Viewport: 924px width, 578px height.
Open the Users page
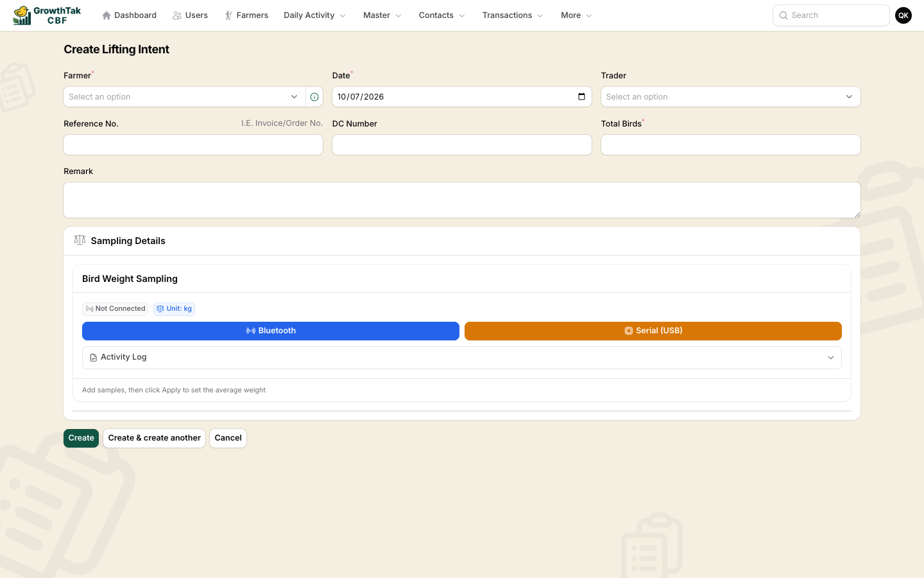coord(190,15)
